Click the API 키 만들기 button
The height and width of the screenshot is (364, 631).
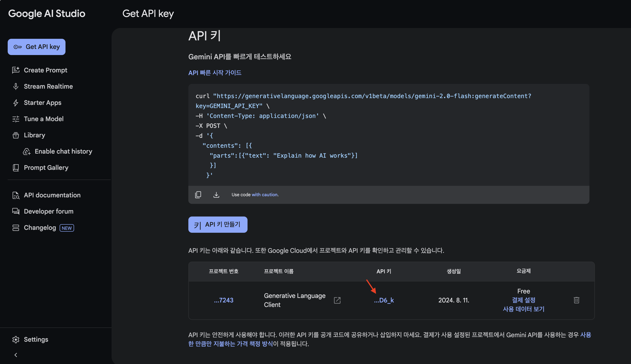218,224
